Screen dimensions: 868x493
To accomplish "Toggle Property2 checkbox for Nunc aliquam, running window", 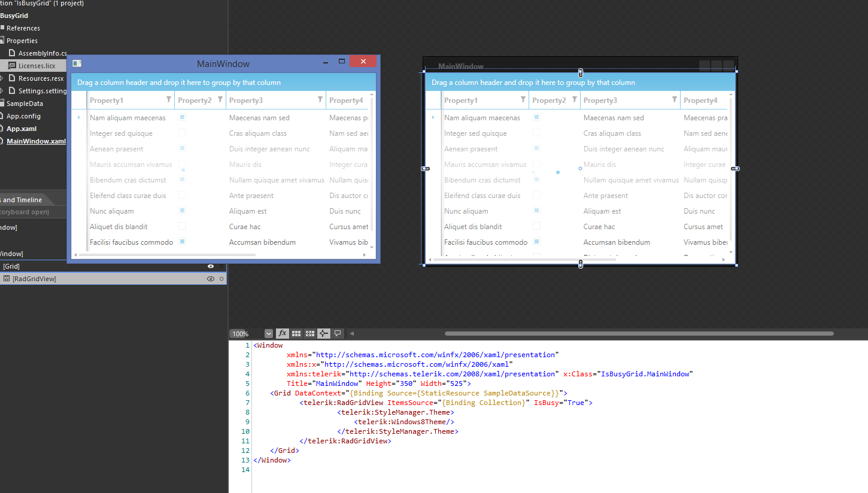I will pos(183,211).
